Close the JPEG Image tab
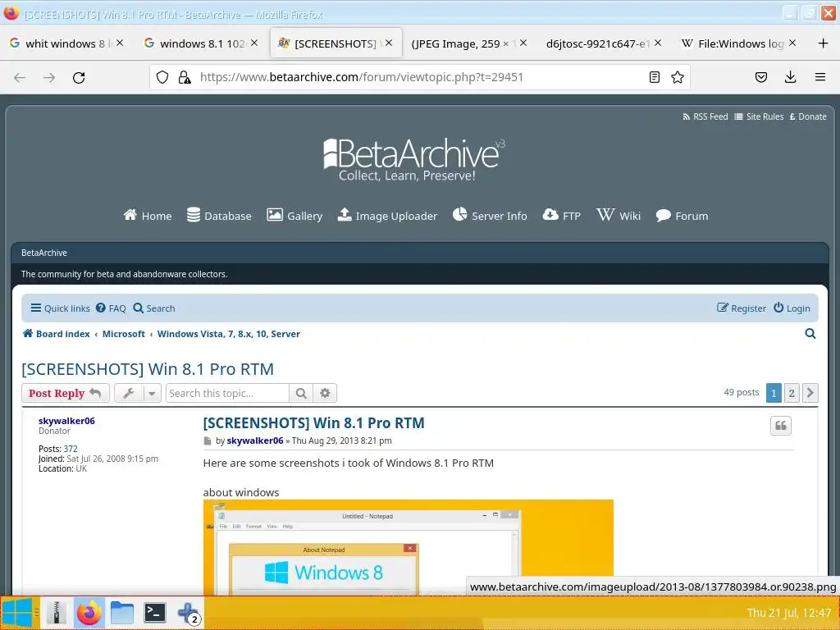Viewport: 840px width, 630px height. tap(523, 43)
